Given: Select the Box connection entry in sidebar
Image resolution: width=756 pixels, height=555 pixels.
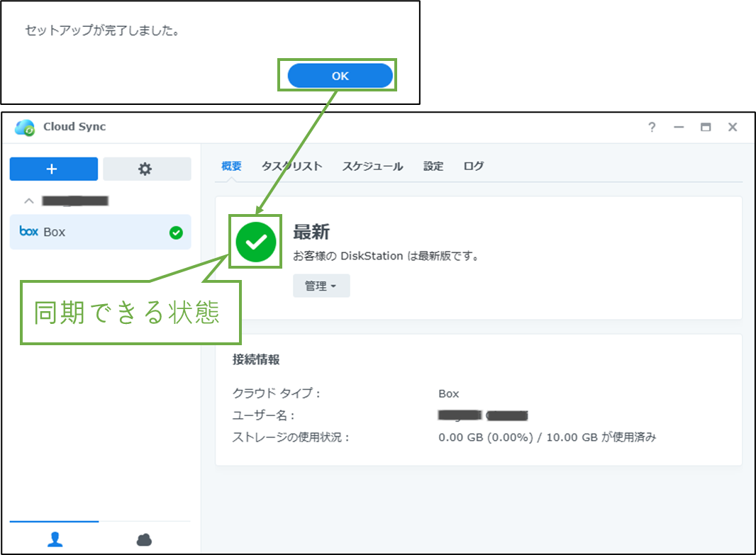Looking at the screenshot, I should (x=99, y=232).
